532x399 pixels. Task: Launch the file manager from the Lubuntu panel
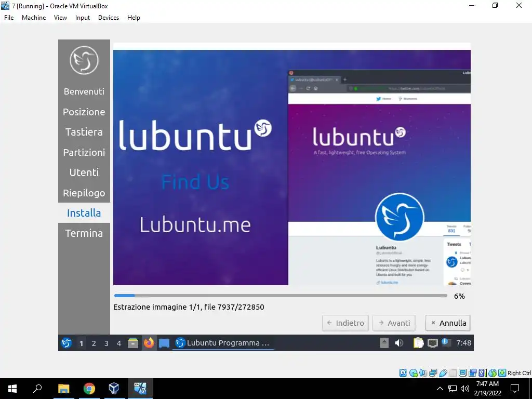(133, 343)
